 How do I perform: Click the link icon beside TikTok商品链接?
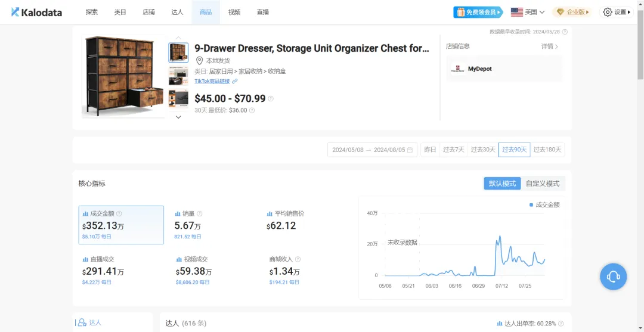[234, 81]
